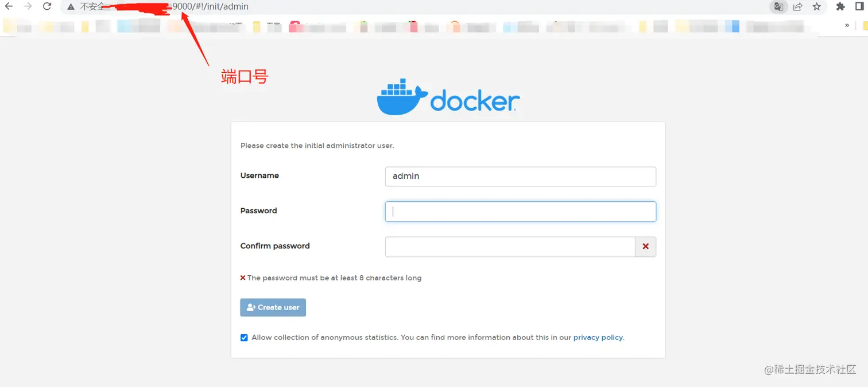Click the Confirm password field
Screen dimensions: 868x387
point(510,247)
